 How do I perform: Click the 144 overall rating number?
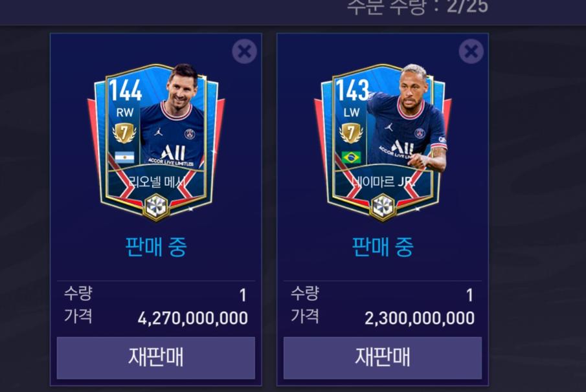(x=125, y=91)
